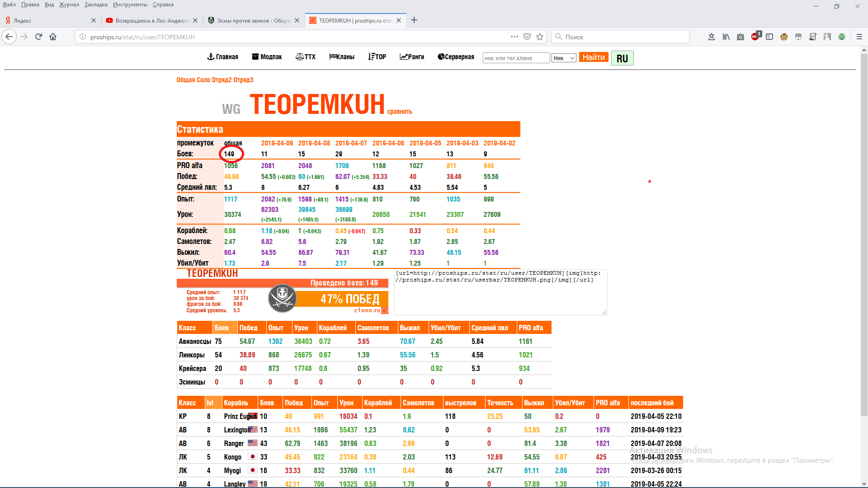The height and width of the screenshot is (488, 868).
Task: Click the Lexington ship row name
Action: tap(237, 430)
